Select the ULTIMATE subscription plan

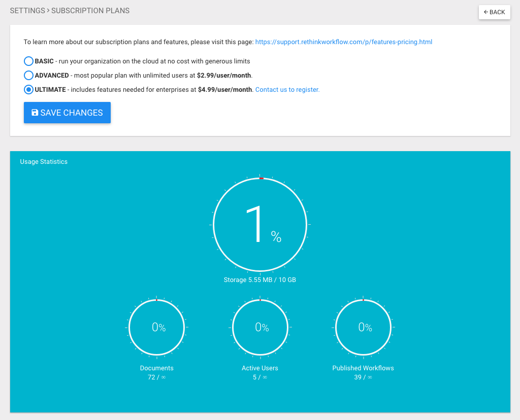tap(28, 89)
